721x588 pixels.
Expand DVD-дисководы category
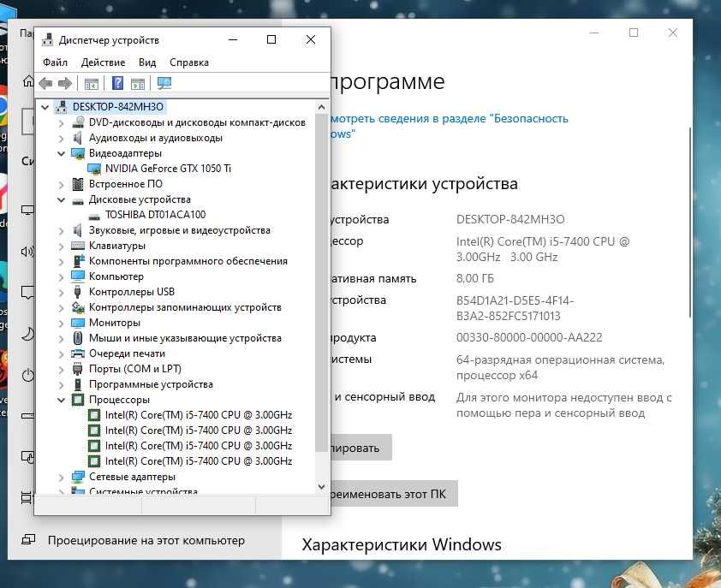tap(61, 122)
